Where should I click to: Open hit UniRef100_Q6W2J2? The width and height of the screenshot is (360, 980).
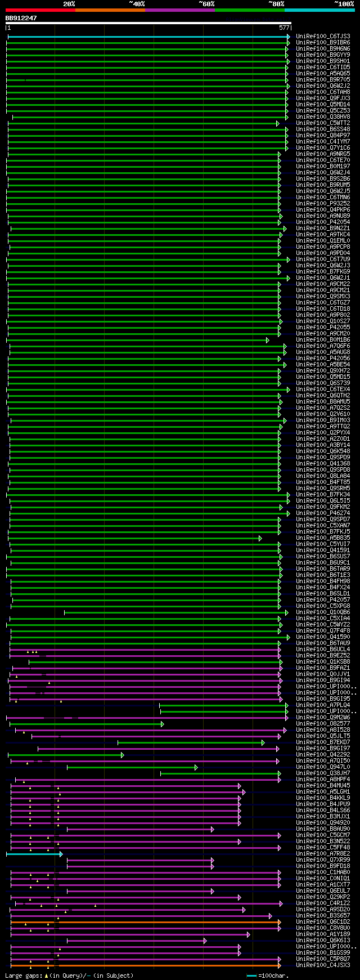(323, 86)
